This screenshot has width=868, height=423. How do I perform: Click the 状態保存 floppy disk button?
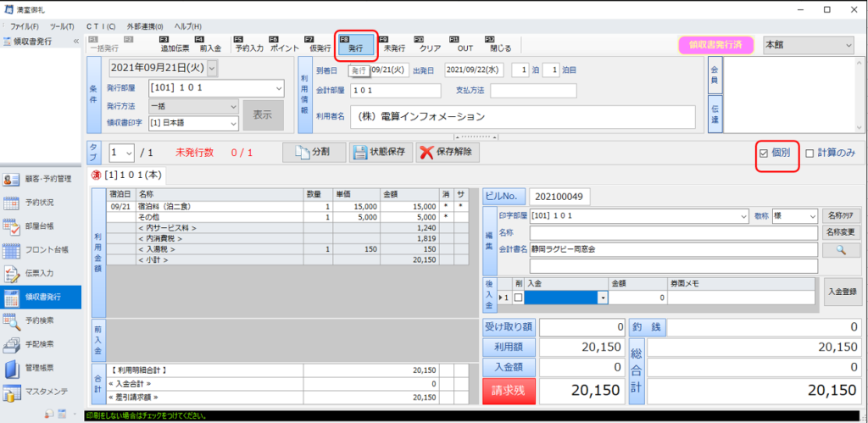[379, 153]
